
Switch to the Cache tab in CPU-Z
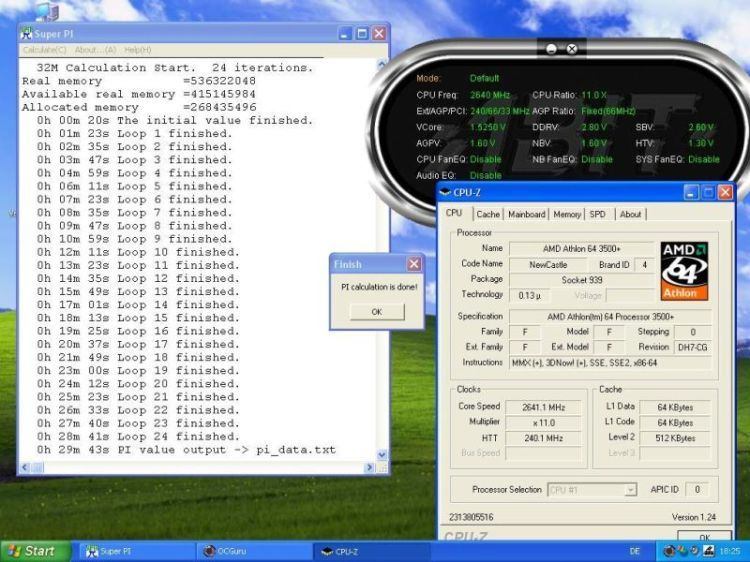[x=488, y=214]
